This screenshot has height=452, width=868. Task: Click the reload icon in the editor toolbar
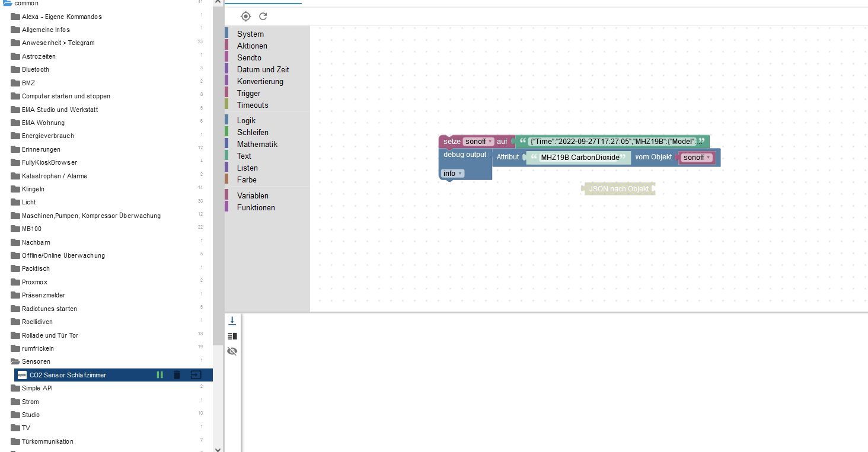[x=263, y=16]
